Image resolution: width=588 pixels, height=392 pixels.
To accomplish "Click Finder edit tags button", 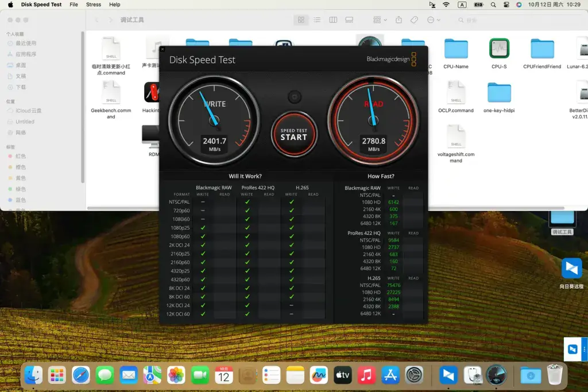I will (414, 20).
